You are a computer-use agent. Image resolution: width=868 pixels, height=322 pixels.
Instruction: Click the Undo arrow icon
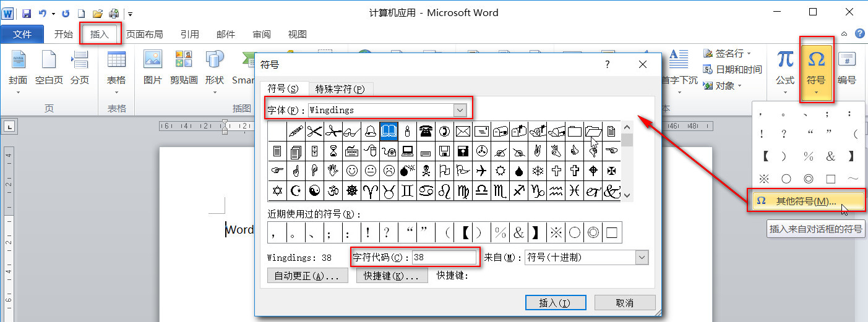42,13
